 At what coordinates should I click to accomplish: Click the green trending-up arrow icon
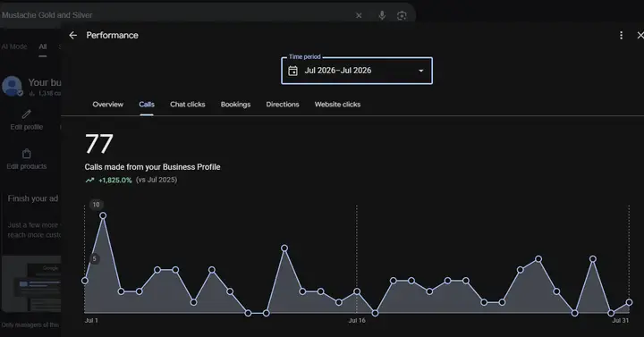pyautogui.click(x=89, y=181)
